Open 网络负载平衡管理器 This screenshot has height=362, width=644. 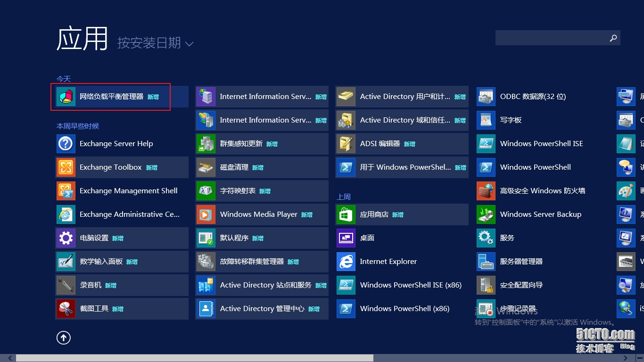110,96
